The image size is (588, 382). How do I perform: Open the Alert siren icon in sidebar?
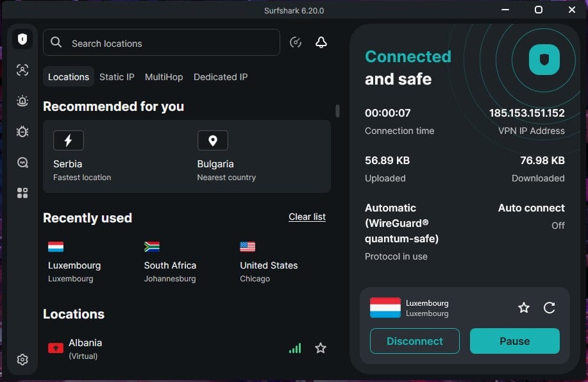pyautogui.click(x=22, y=101)
